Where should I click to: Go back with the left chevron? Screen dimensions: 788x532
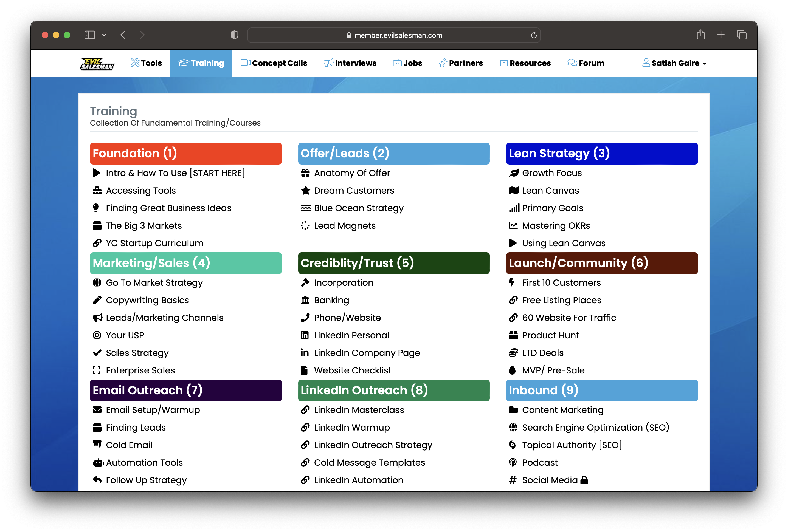(x=123, y=35)
